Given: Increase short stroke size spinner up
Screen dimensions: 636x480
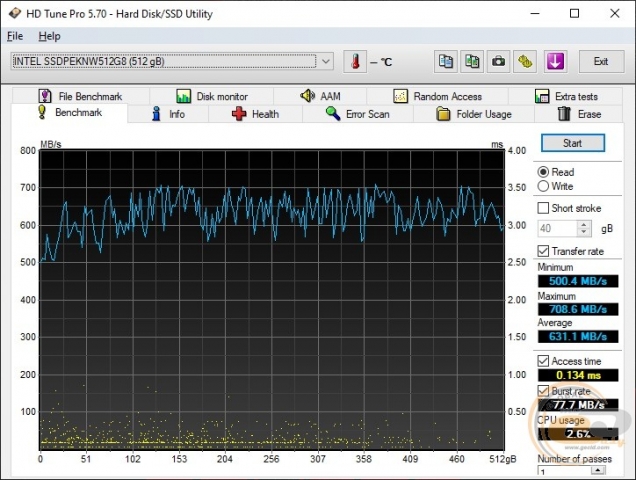Looking at the screenshot, I should click(584, 225).
